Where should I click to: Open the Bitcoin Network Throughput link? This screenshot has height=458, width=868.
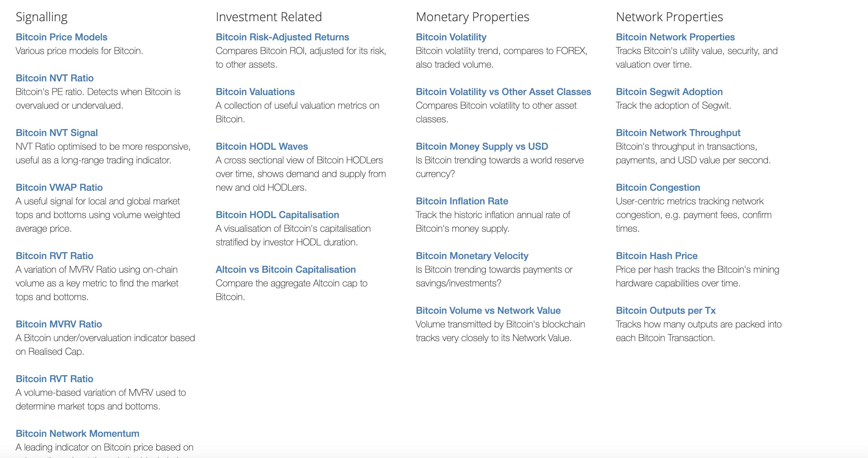tap(678, 133)
